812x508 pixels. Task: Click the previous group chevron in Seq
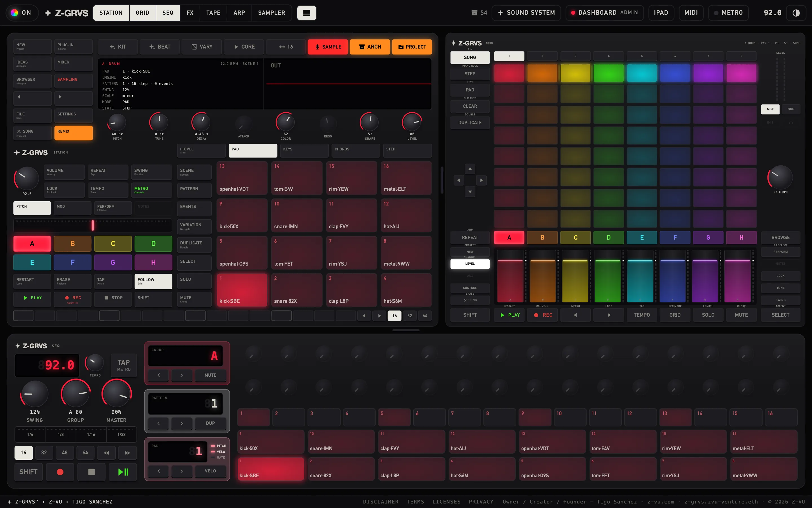pos(158,375)
